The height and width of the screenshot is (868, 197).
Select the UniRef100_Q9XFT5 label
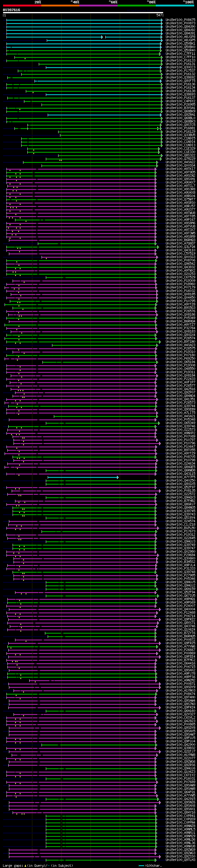[180, 81]
